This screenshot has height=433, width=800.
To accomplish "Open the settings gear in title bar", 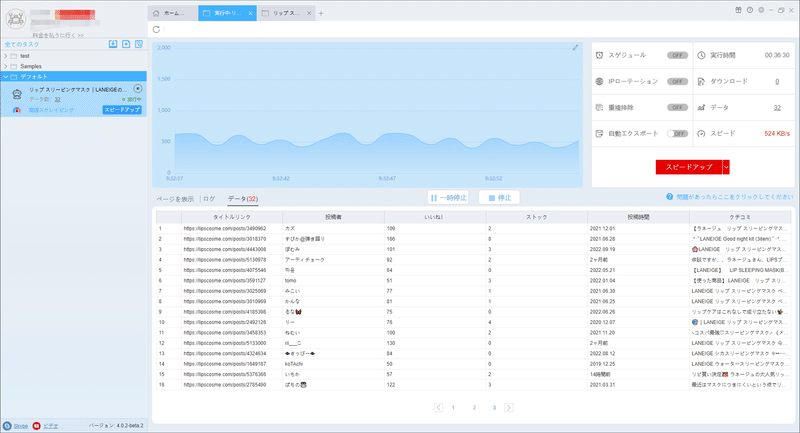I will pyautogui.click(x=761, y=10).
